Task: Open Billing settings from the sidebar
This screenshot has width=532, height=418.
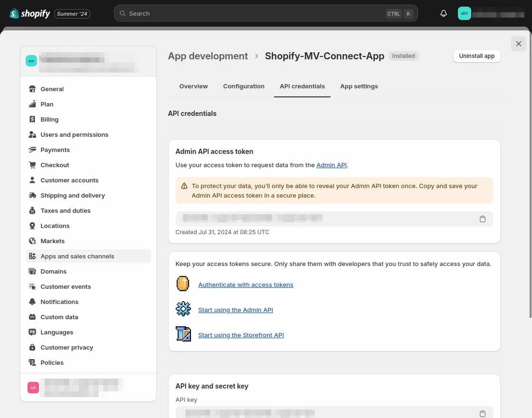Action: click(x=49, y=120)
